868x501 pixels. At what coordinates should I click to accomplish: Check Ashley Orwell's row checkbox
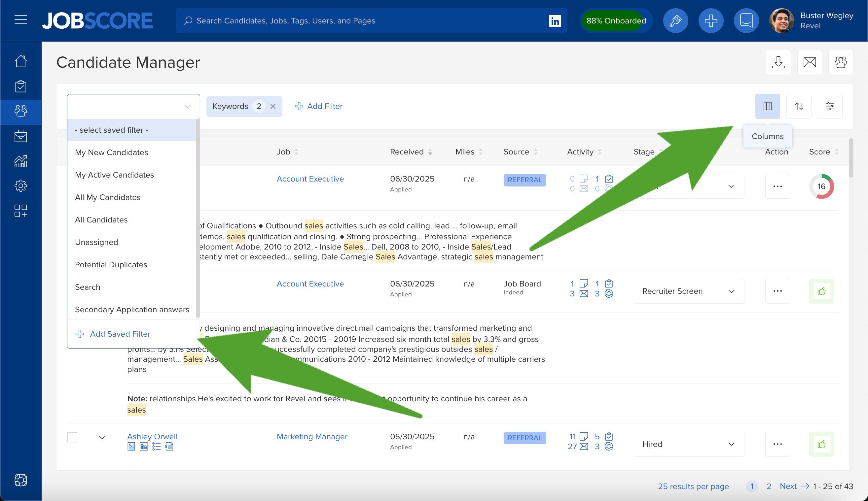pyautogui.click(x=72, y=437)
